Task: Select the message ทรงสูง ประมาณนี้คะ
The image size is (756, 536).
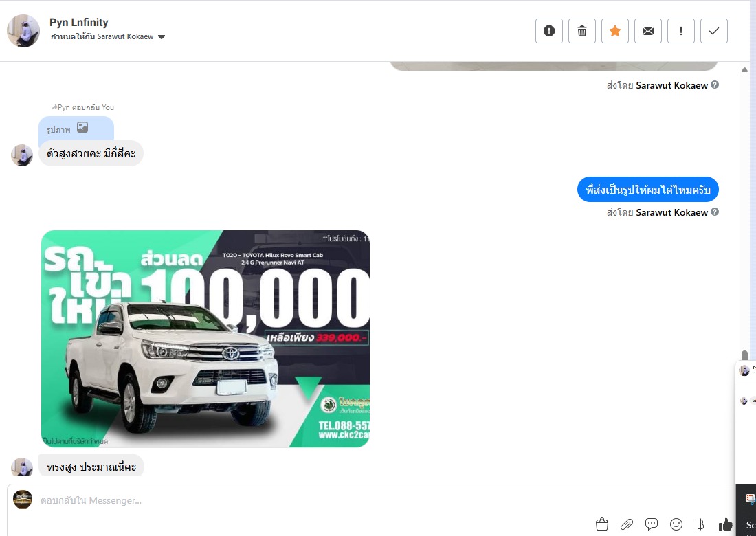Action: coord(91,466)
